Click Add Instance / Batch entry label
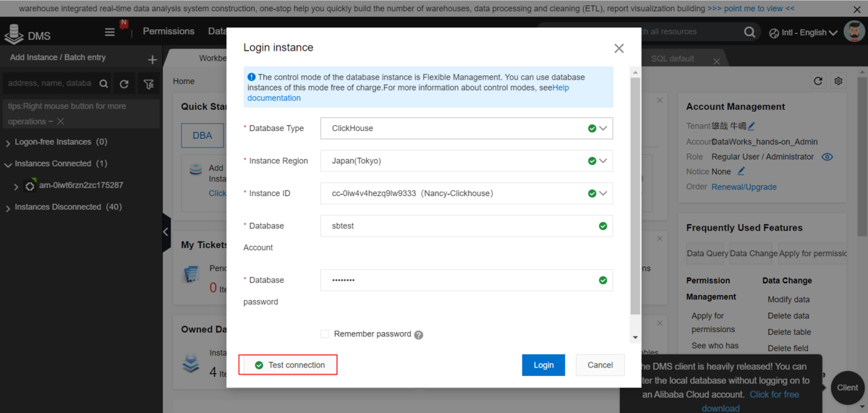Screen dimensions: 868x413 (x=58, y=58)
